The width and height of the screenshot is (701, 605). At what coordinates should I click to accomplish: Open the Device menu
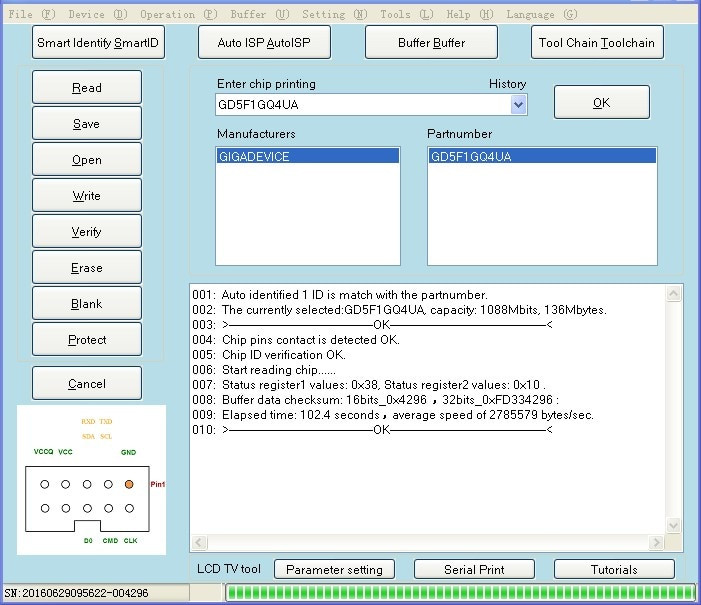coord(98,14)
